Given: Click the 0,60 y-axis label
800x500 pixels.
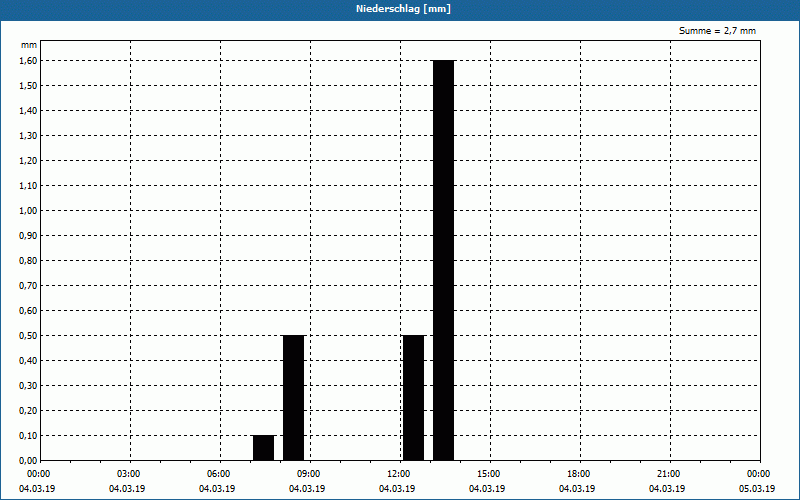Looking at the screenshot, I should pyautogui.click(x=28, y=310).
